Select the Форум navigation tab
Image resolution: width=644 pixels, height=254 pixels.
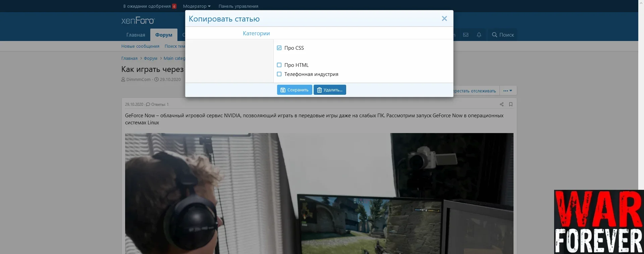pos(164,35)
